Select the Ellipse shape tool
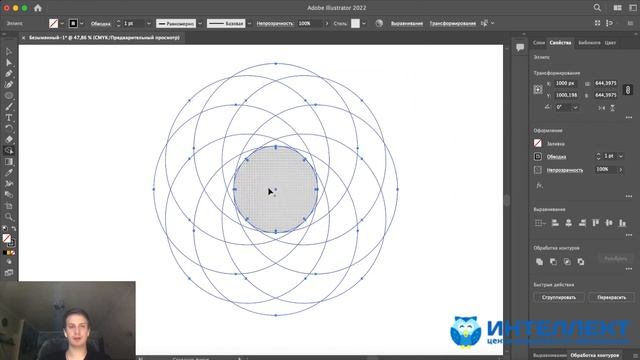Screen dimensions: 640x360 [9, 96]
